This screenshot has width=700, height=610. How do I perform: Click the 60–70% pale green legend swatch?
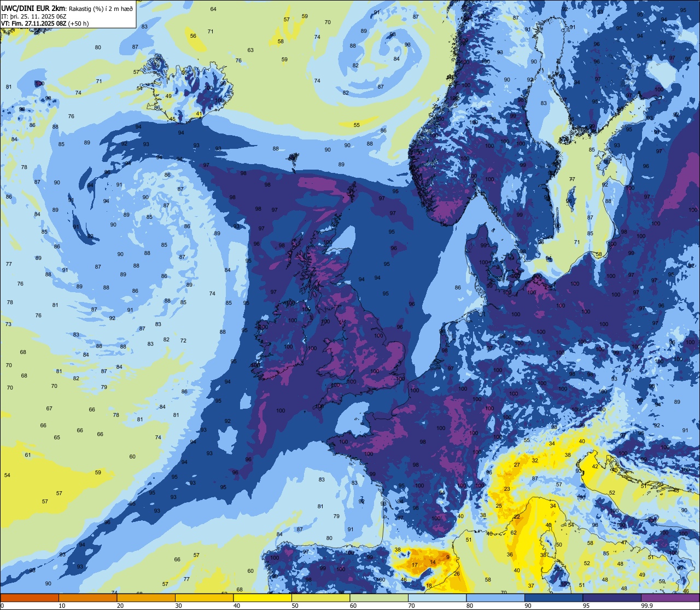(x=379, y=597)
